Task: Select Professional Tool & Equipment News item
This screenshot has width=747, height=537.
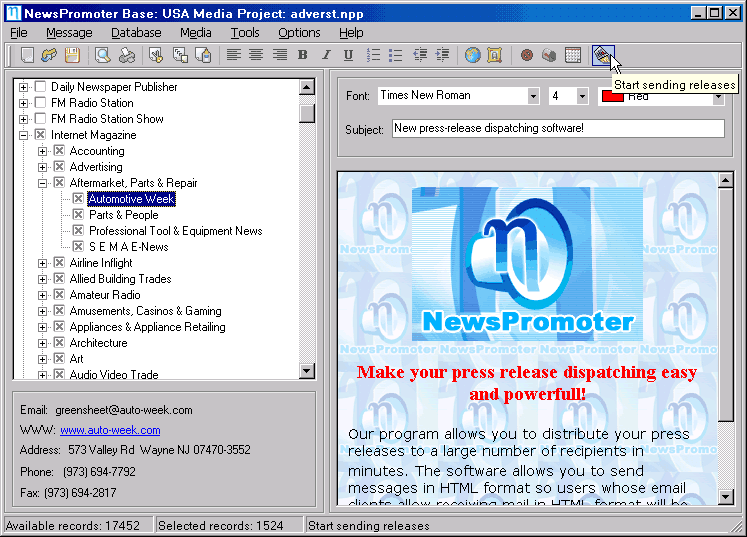Action: tap(176, 231)
